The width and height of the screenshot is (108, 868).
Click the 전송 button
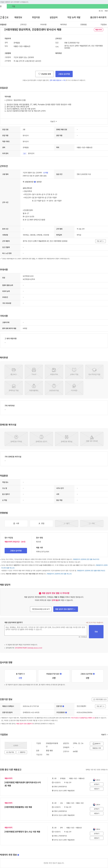click(x=96, y=631)
